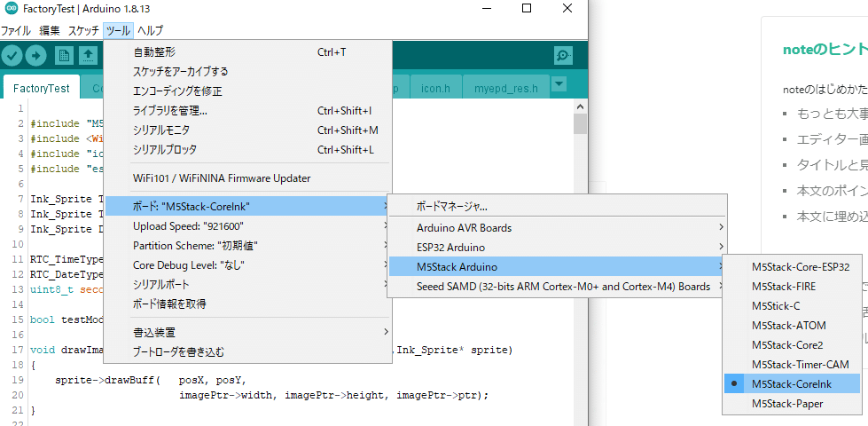This screenshot has height=426, width=868.
Task: Expand ESP32 Arduino submenu
Action: pos(558,247)
